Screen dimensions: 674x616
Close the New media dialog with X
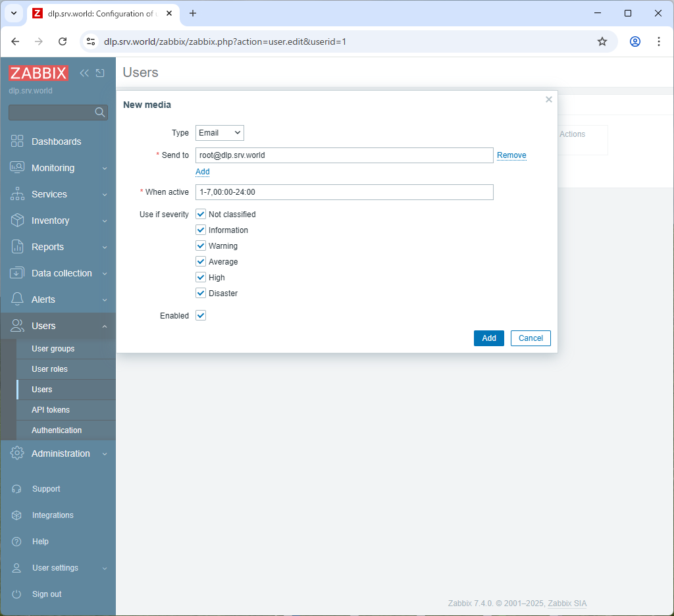(549, 99)
